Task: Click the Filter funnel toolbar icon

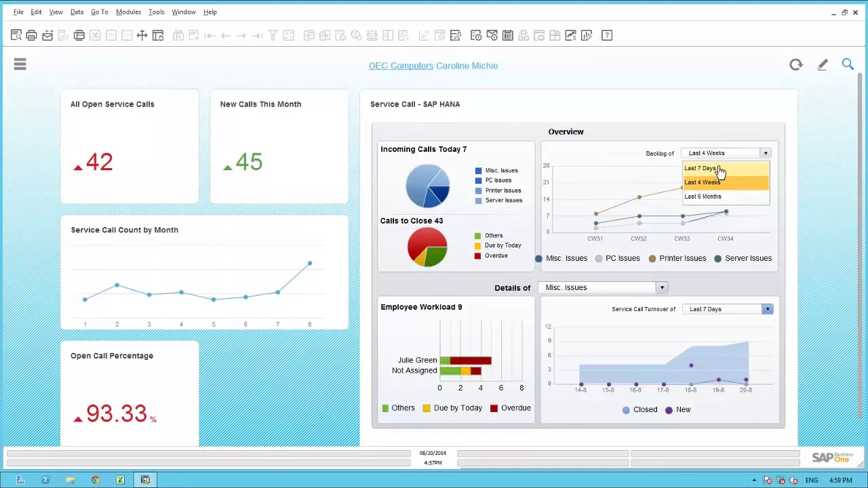Action: (273, 35)
